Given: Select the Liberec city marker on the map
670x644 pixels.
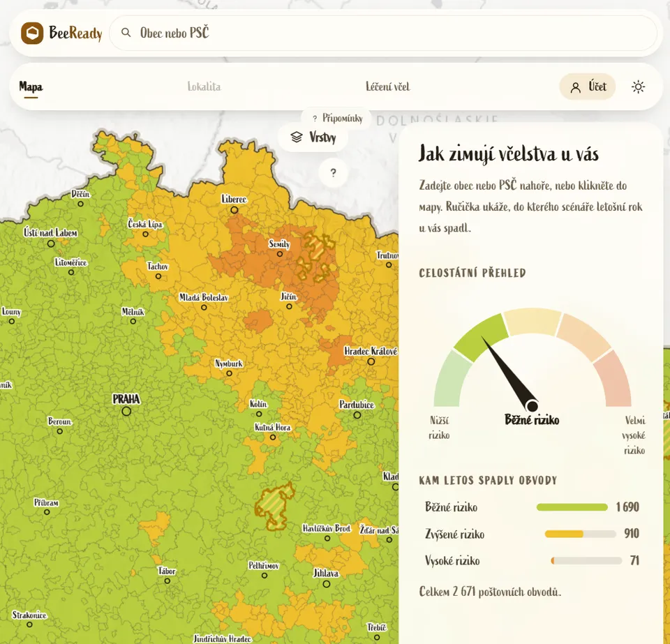Looking at the screenshot, I should point(234,210).
